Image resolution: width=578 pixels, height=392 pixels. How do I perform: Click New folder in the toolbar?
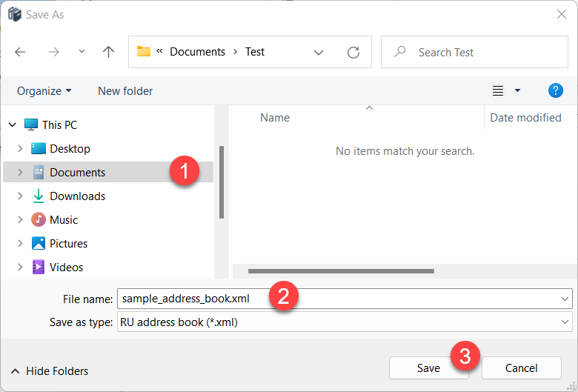[125, 90]
